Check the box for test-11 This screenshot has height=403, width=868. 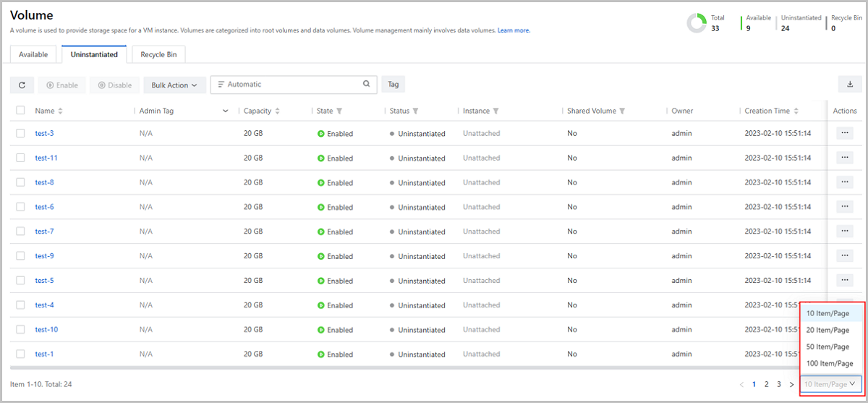coord(20,158)
